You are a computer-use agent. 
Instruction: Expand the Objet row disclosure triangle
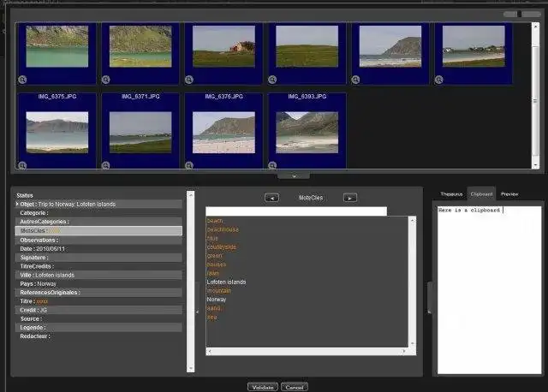click(x=17, y=204)
